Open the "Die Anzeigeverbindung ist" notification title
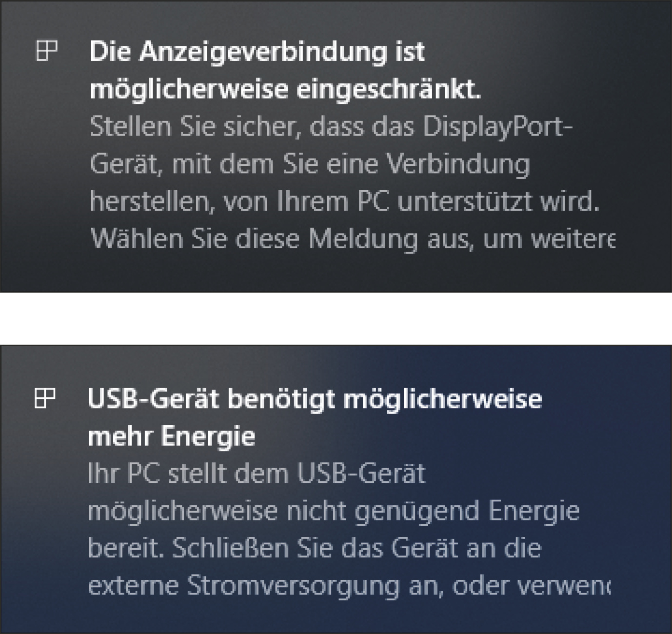 [x=257, y=52]
